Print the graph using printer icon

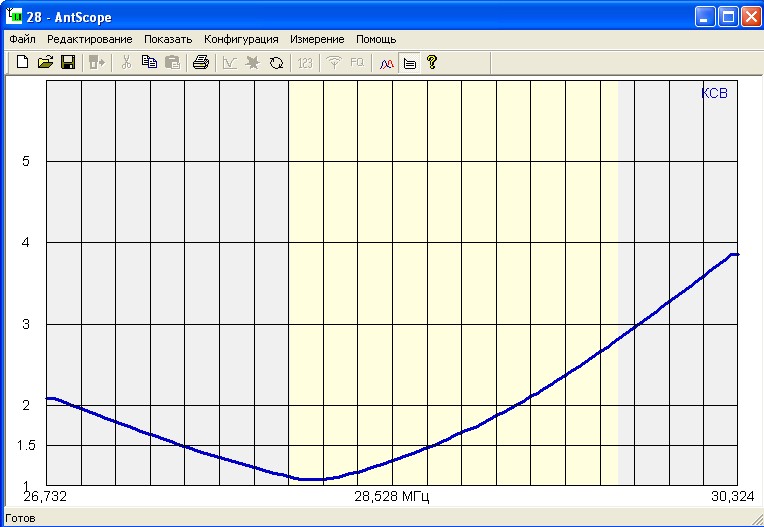200,62
